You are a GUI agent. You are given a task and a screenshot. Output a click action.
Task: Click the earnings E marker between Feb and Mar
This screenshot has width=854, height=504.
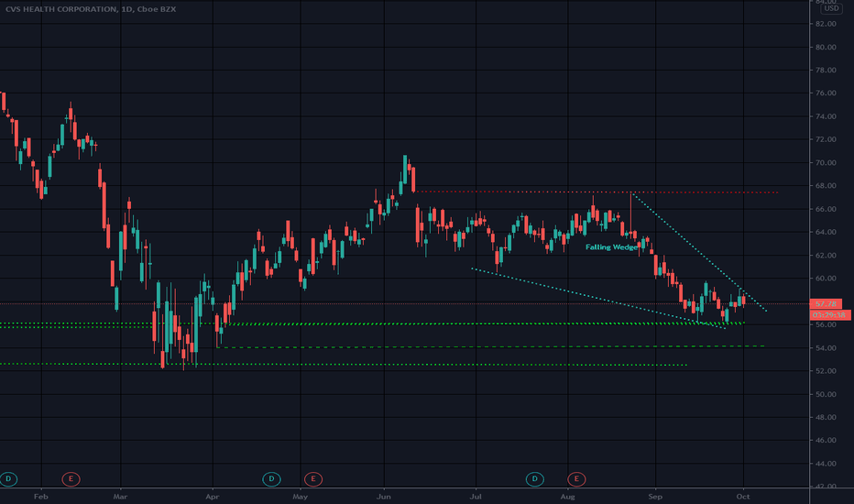(71, 479)
